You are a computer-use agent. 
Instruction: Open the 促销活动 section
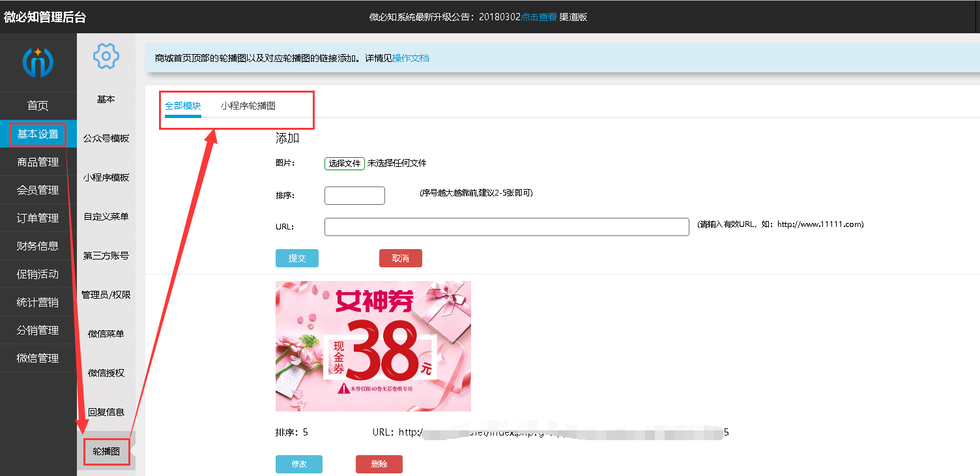pyautogui.click(x=38, y=274)
